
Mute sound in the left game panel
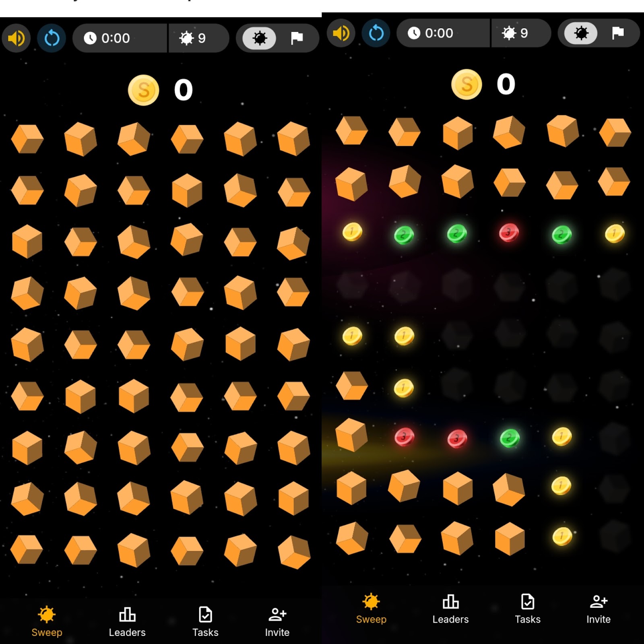(x=16, y=38)
